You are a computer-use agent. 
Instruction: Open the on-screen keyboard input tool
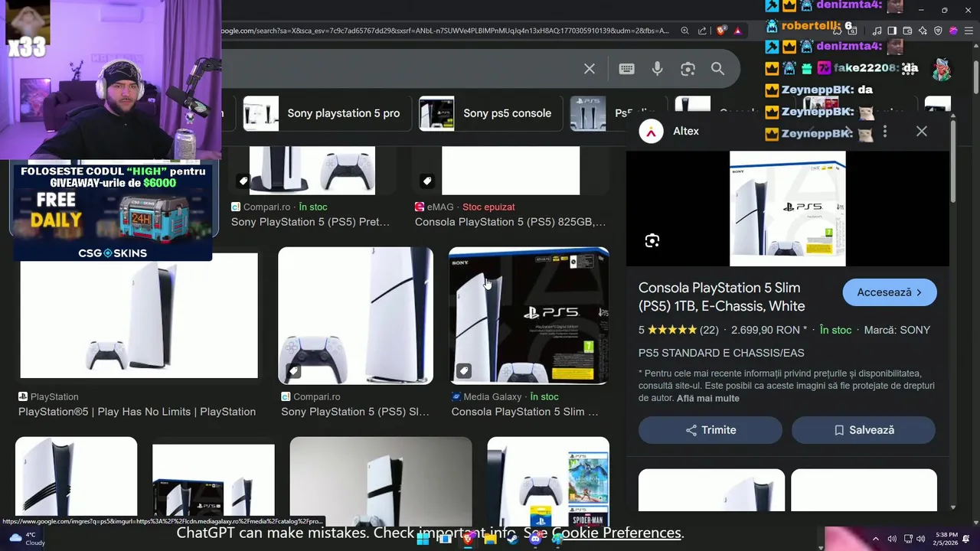pyautogui.click(x=626, y=69)
